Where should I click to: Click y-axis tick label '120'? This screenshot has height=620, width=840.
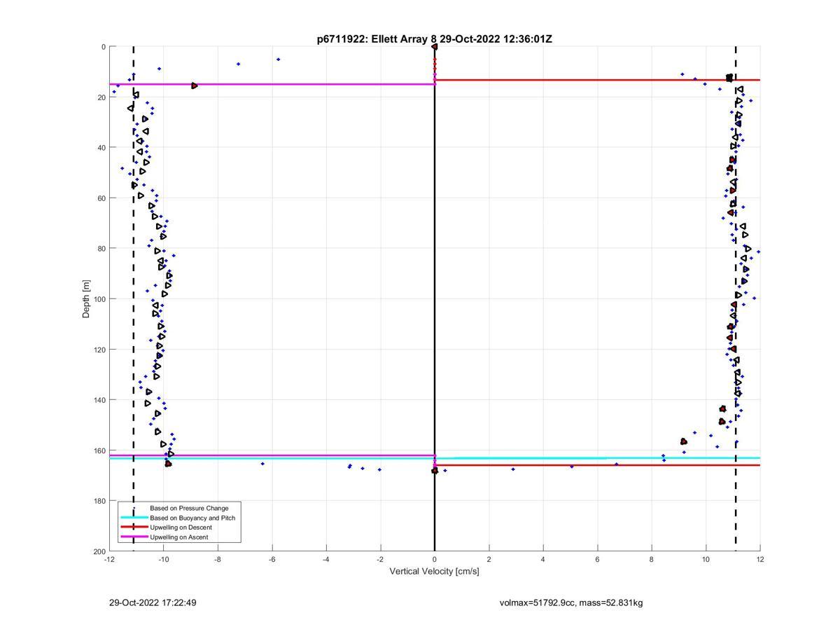(99, 350)
